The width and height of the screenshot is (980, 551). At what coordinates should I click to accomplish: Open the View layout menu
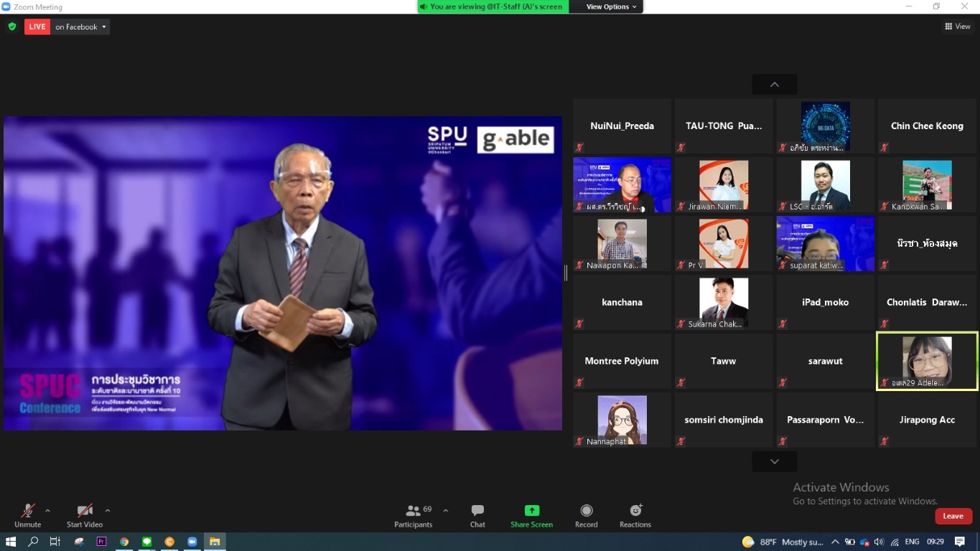coord(958,27)
